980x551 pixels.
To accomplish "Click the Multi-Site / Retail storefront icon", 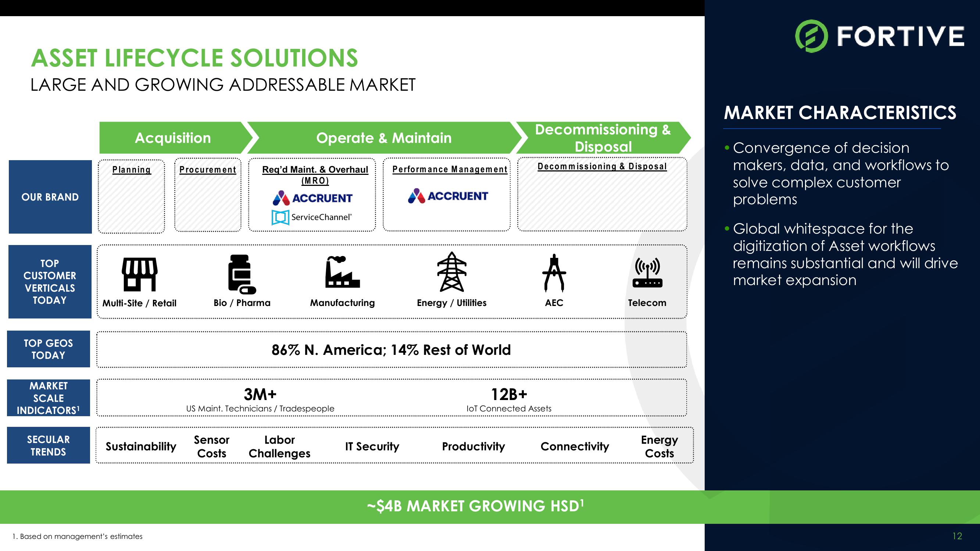I will pyautogui.click(x=139, y=274).
